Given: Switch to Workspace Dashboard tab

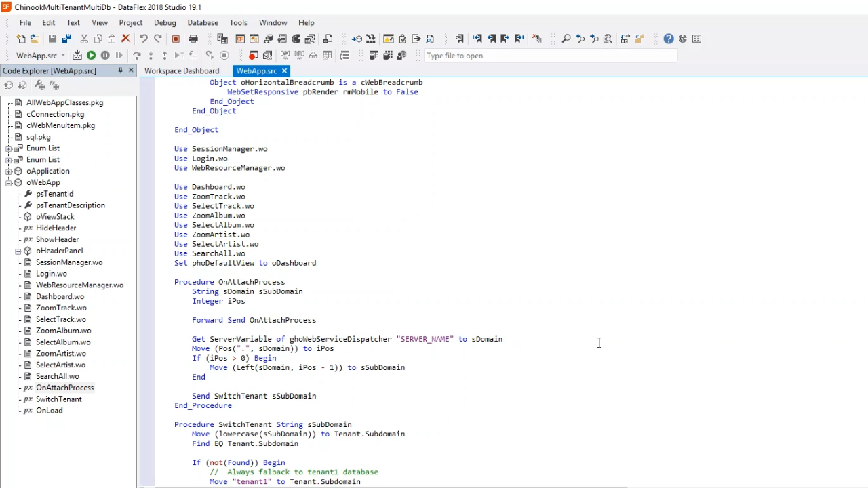Looking at the screenshot, I should [181, 70].
